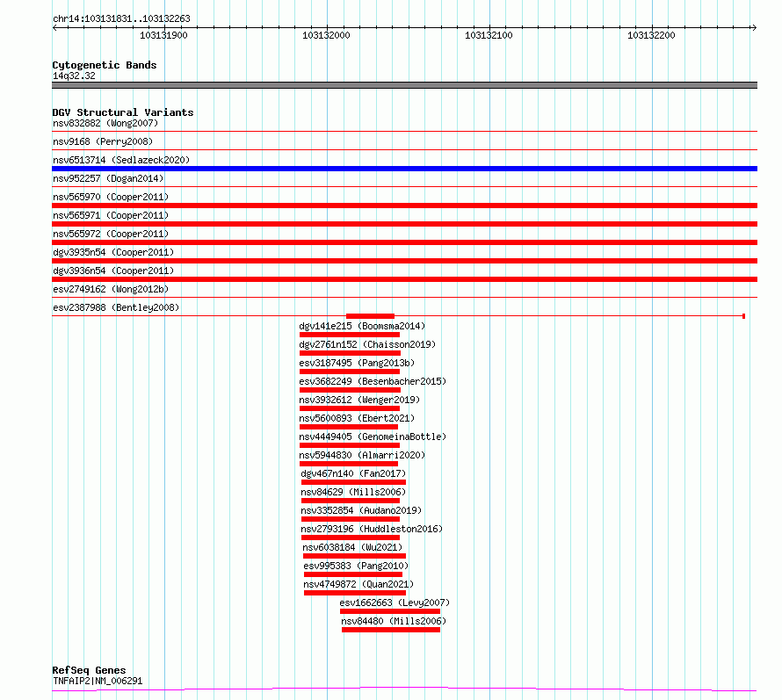Open nsv952257 (Dogan2014) entry

point(108,178)
